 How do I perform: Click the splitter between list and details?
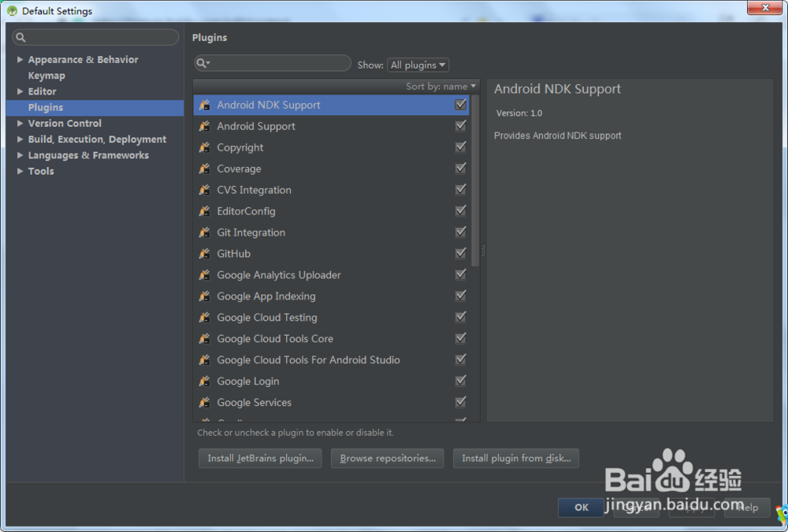click(x=483, y=250)
